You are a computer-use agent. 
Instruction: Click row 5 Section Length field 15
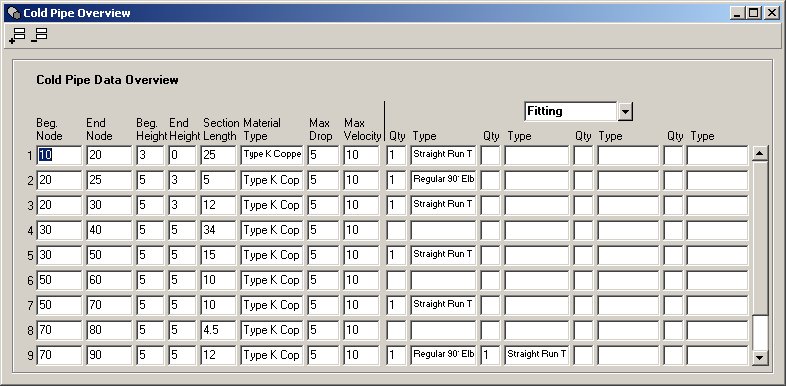click(218, 256)
